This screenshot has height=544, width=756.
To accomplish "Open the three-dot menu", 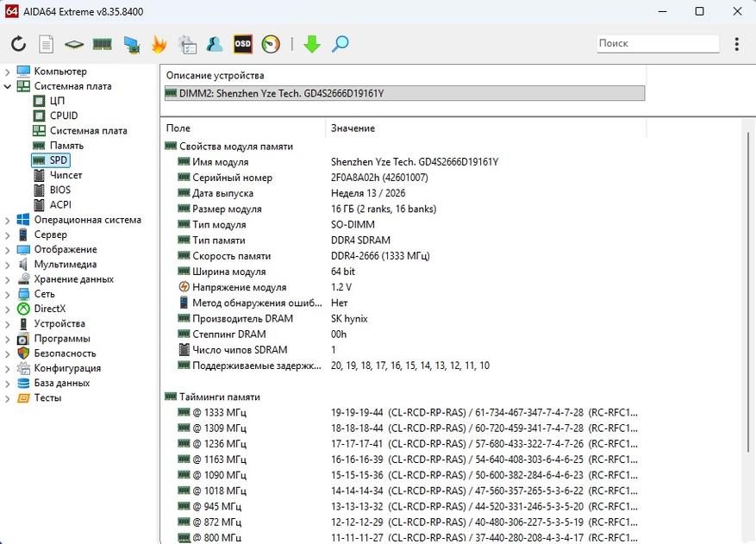I will (737, 44).
